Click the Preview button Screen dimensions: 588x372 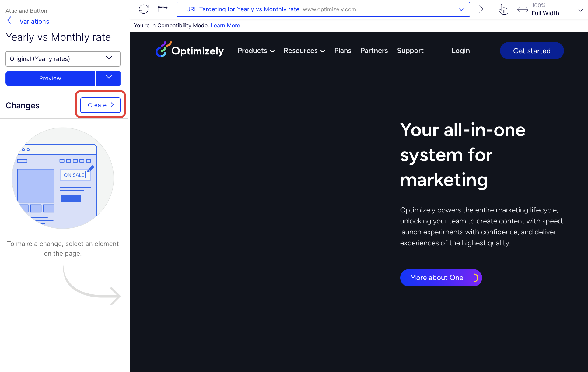coord(50,78)
